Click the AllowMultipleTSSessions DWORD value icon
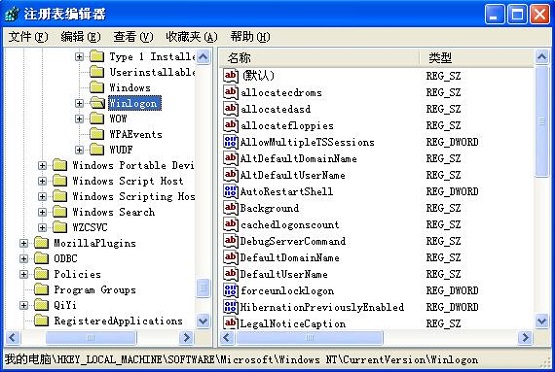The image size is (555, 372). pos(230,142)
